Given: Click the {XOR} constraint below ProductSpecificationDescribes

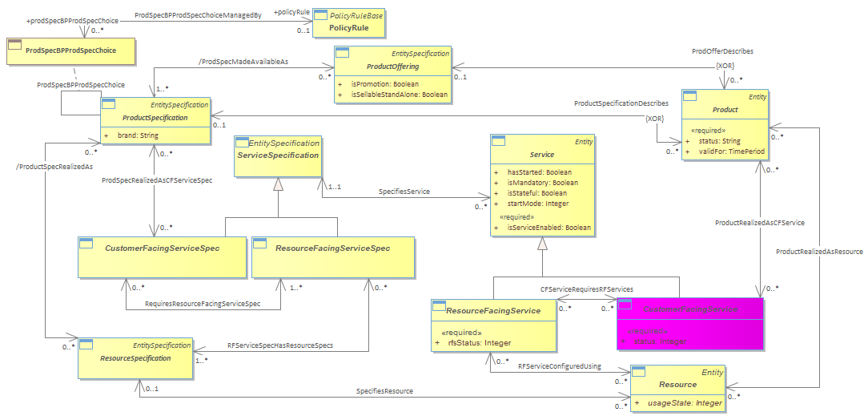Looking at the screenshot, I should tap(655, 119).
